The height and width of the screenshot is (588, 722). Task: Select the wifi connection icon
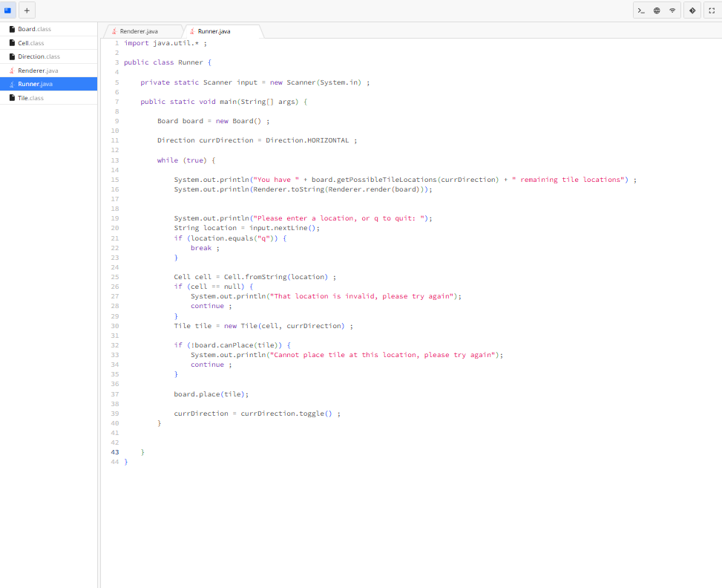point(672,10)
